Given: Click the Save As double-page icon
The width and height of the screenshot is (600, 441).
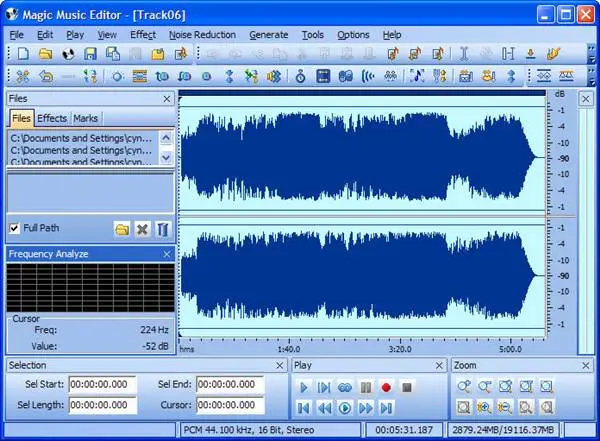Looking at the screenshot, I should (x=113, y=54).
